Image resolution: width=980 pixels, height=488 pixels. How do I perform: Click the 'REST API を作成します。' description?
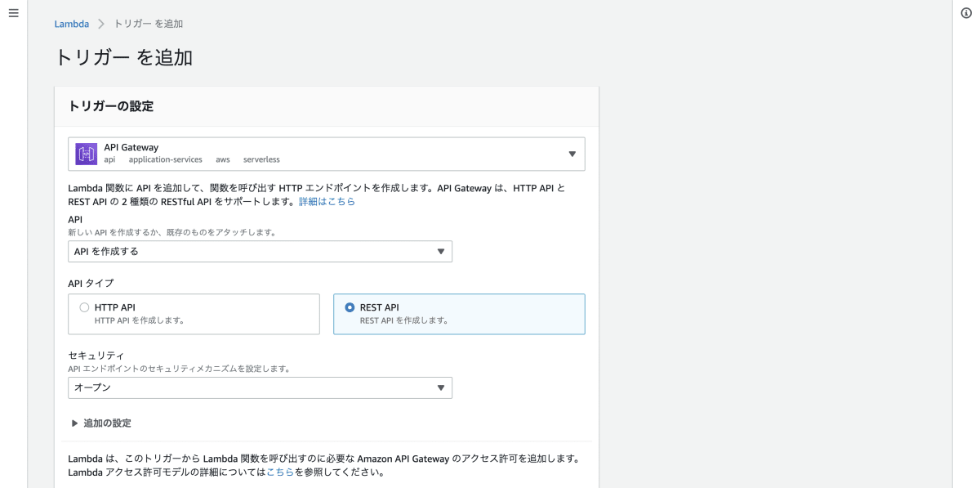click(x=404, y=320)
